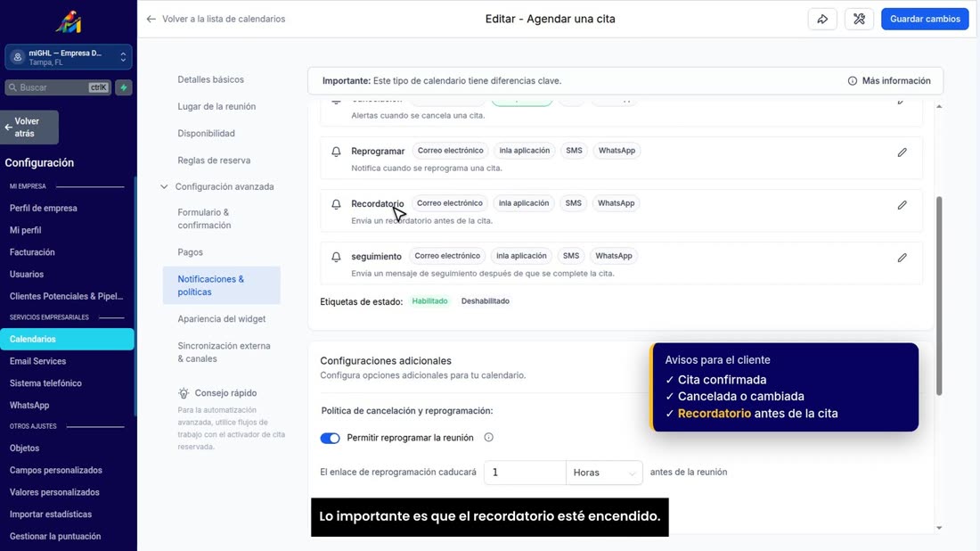Screen dimensions: 980x551
Task: Click the bell icon of seguimiento row
Action: pyautogui.click(x=336, y=257)
